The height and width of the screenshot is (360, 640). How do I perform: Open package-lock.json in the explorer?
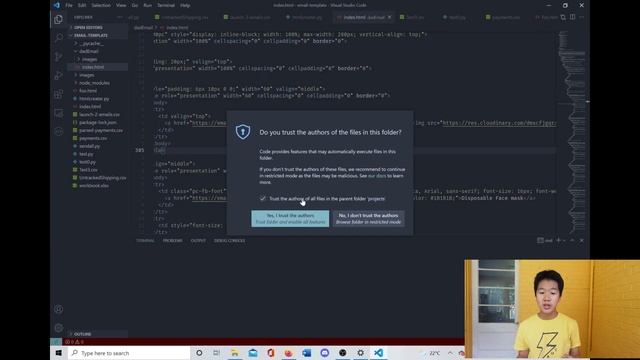click(x=98, y=122)
